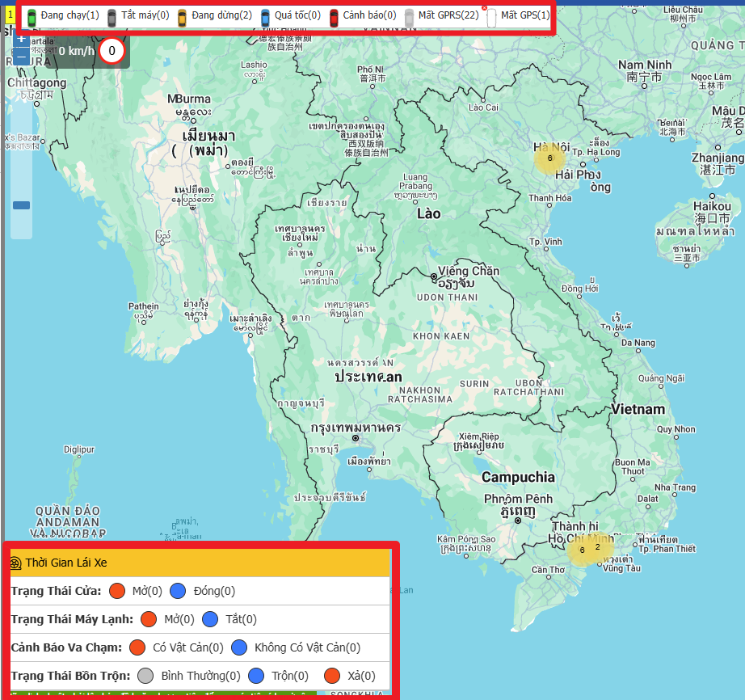Image resolution: width=745 pixels, height=700 pixels.
Task: Click orange dot for Xả(0)
Action: (332, 676)
